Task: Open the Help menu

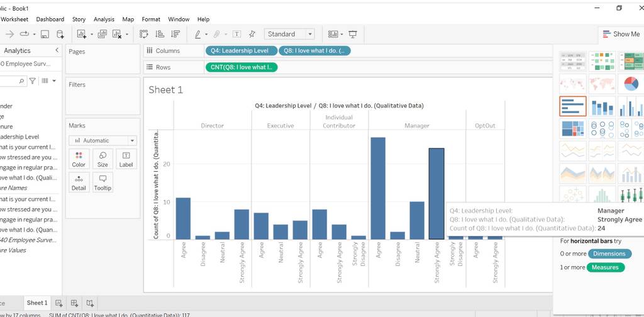Action: point(203,19)
